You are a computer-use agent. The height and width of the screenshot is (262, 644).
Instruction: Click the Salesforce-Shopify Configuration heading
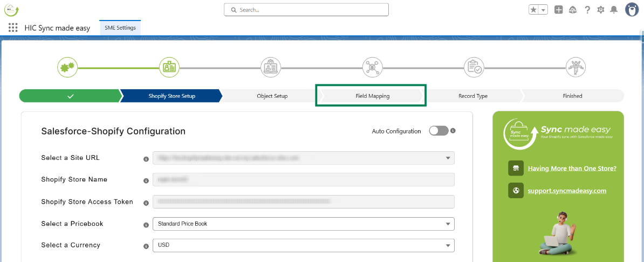click(113, 131)
